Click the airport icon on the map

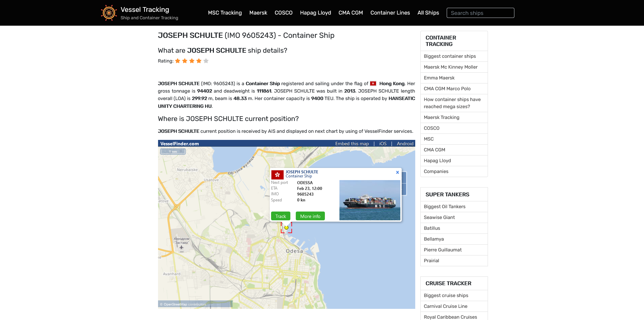click(181, 248)
